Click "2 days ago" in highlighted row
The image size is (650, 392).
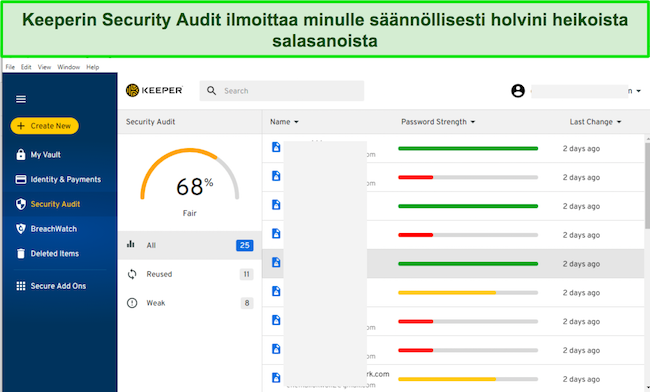(x=581, y=264)
